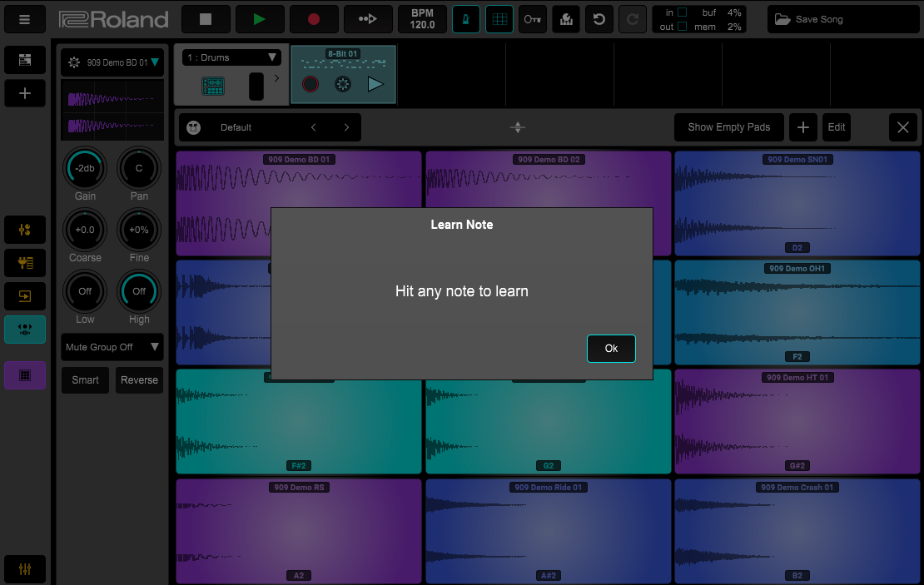Image resolution: width=924 pixels, height=585 pixels.
Task: Toggle the metronome icon
Action: (x=465, y=19)
